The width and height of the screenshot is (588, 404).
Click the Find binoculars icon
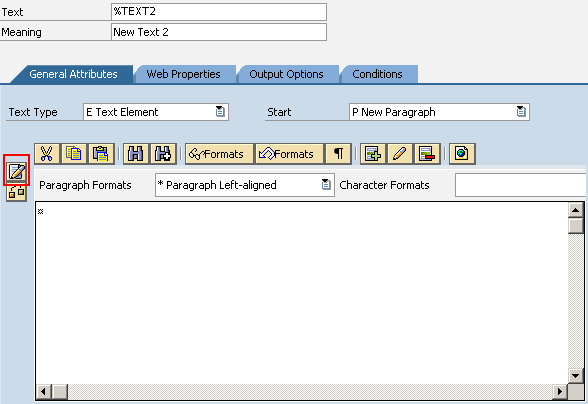click(135, 154)
